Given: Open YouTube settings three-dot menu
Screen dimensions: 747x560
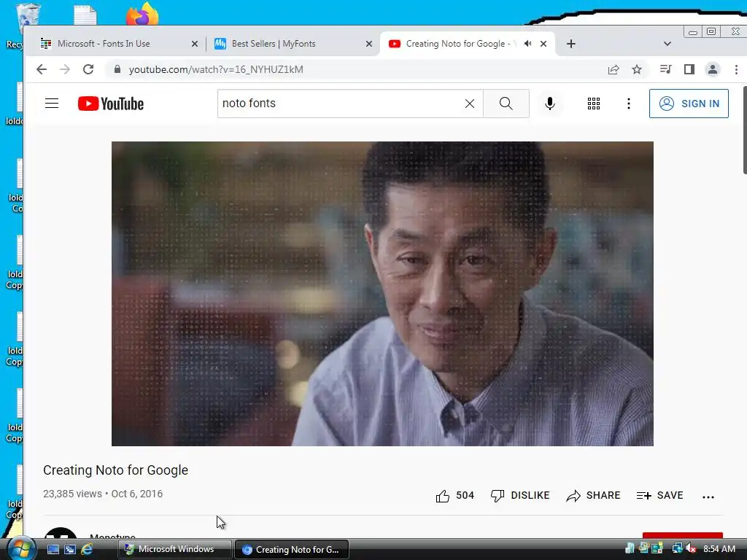Looking at the screenshot, I should click(628, 104).
